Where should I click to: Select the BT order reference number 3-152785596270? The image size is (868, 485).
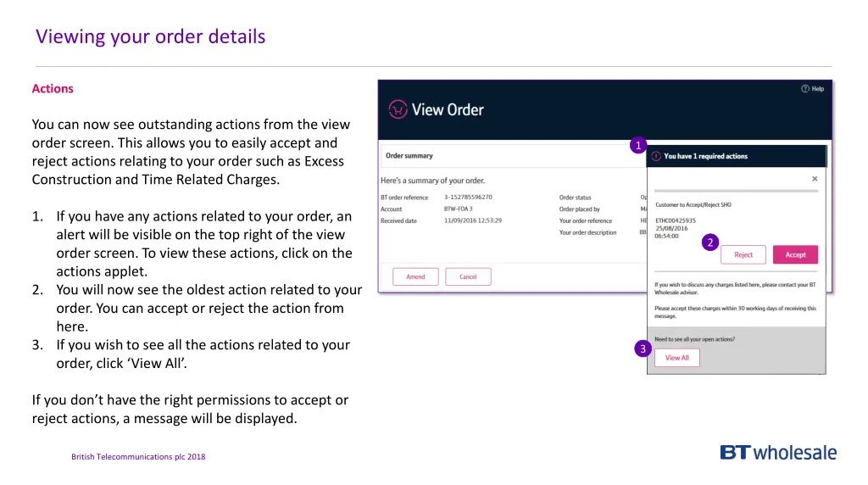468,198
